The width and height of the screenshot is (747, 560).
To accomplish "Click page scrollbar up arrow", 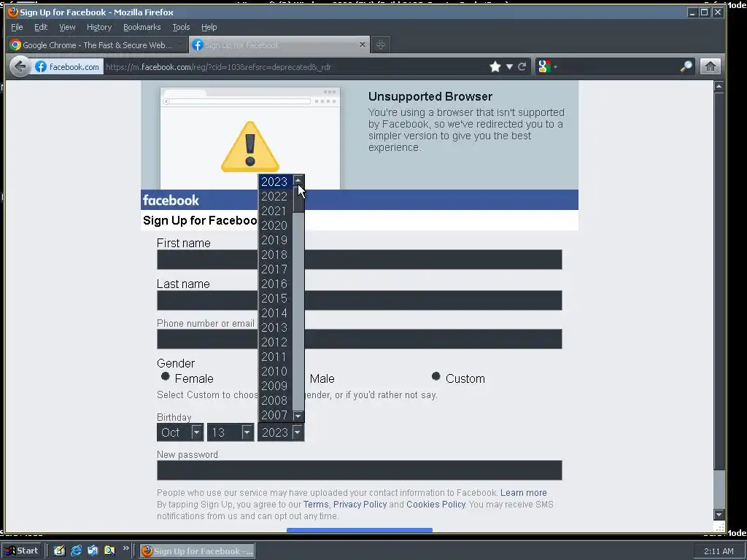I will 719,86.
